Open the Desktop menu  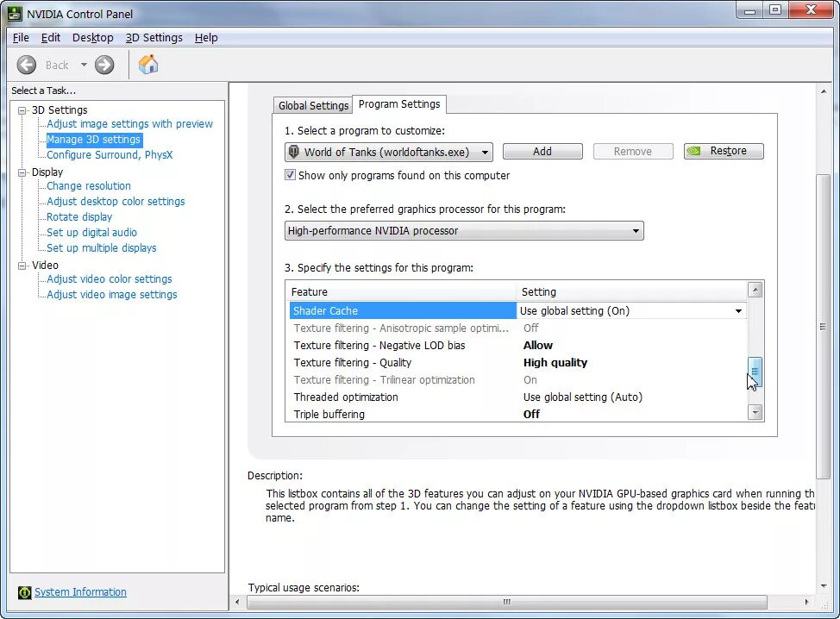92,37
